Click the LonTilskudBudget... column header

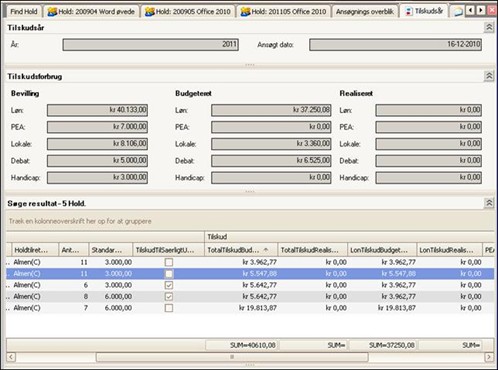[382, 250]
